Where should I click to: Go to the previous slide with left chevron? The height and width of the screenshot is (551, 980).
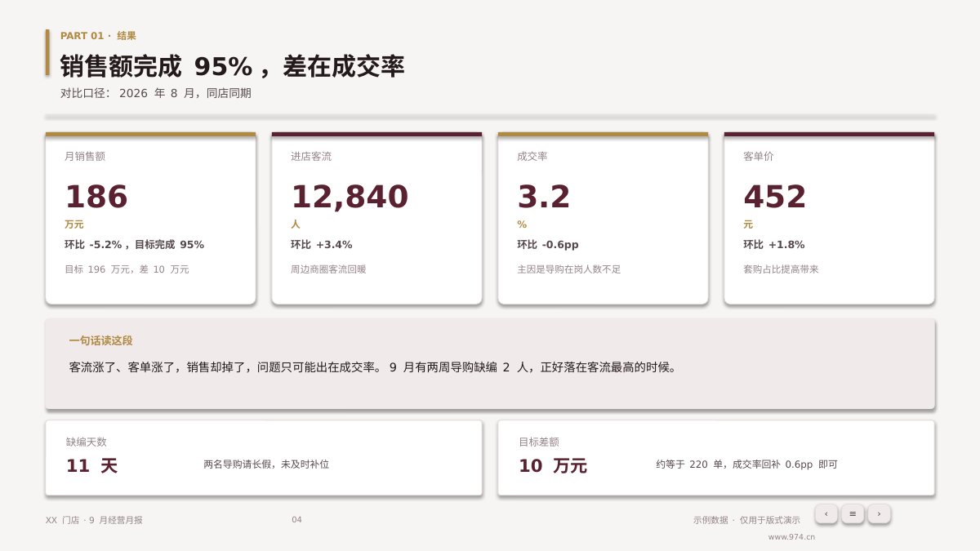pos(826,513)
